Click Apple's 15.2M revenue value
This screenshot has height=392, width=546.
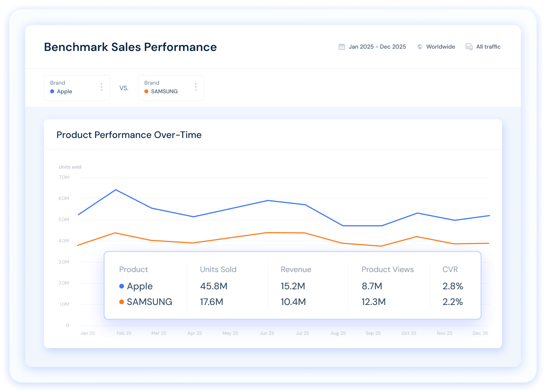[x=293, y=286]
